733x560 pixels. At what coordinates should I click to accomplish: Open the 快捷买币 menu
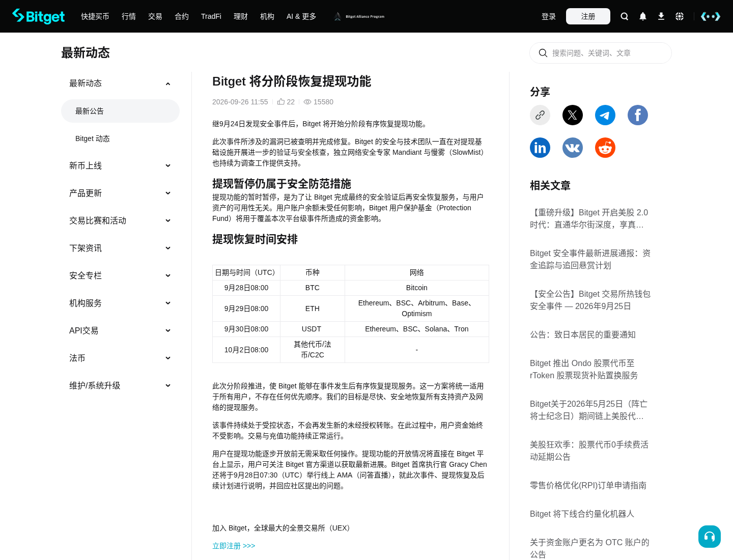click(95, 16)
